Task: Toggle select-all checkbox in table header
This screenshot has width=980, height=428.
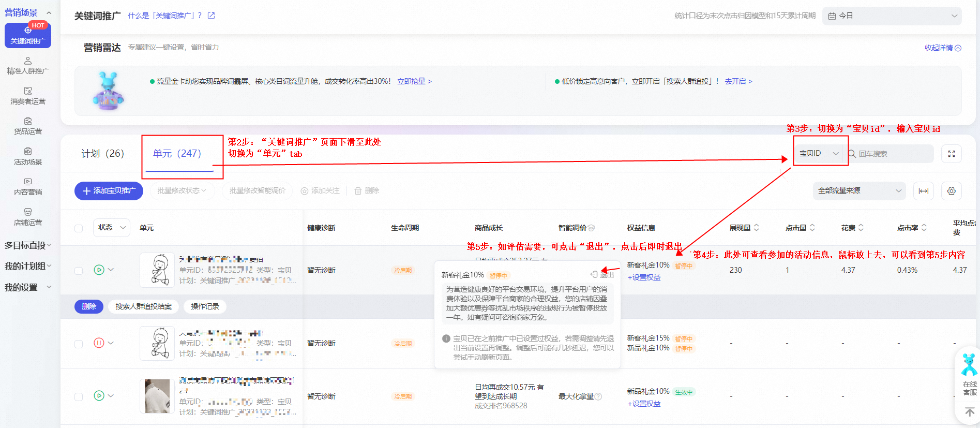Action: pyautogui.click(x=79, y=228)
